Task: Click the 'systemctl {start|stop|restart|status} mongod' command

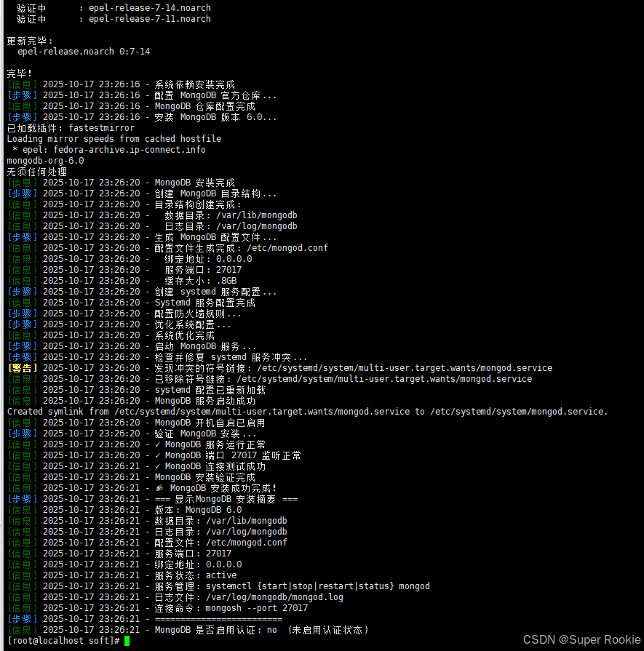Action: point(318,586)
